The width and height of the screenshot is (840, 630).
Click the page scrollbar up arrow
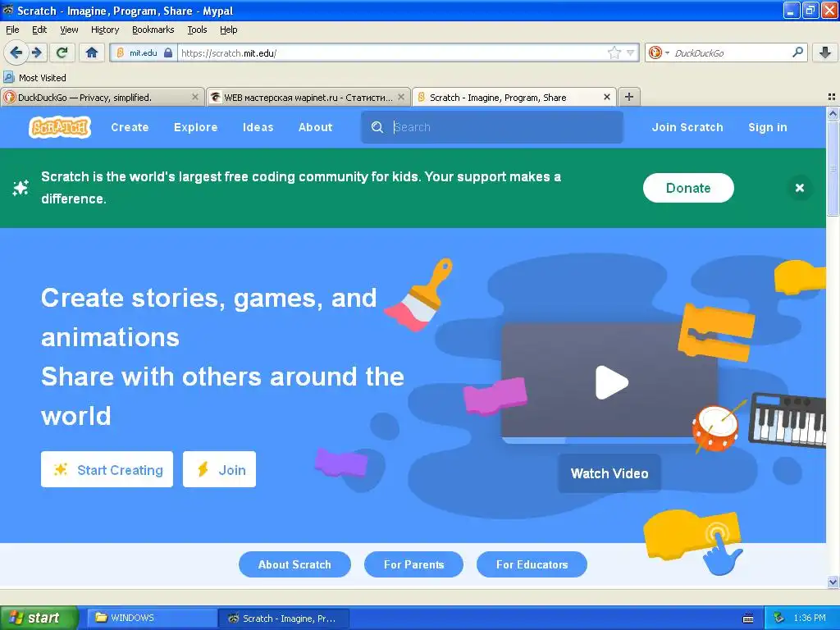tap(833, 113)
